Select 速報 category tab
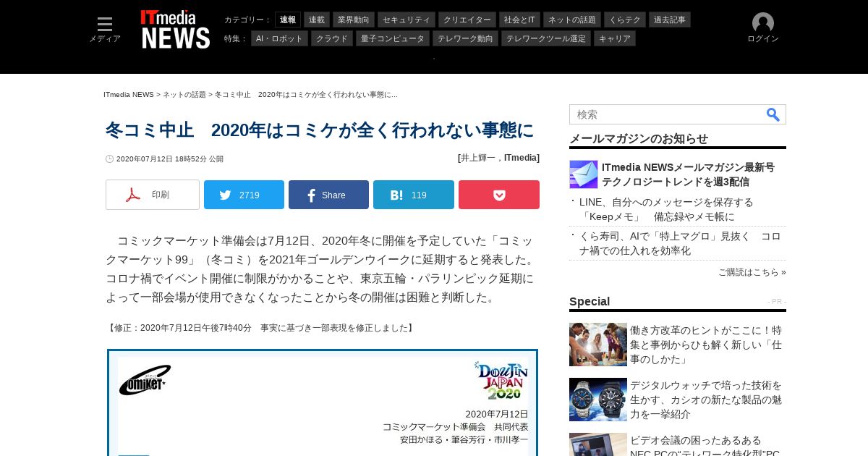Viewport: 868px width, 456px height. point(288,20)
